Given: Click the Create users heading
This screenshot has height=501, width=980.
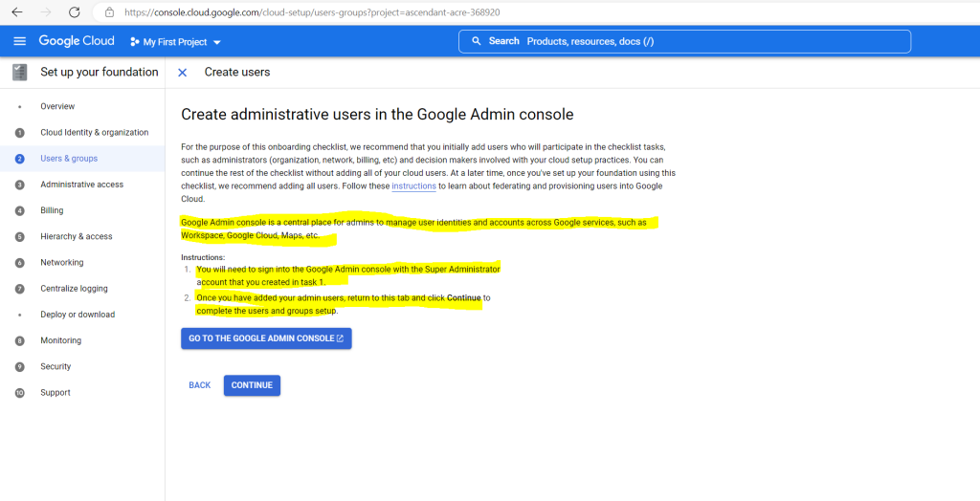Looking at the screenshot, I should click(237, 72).
